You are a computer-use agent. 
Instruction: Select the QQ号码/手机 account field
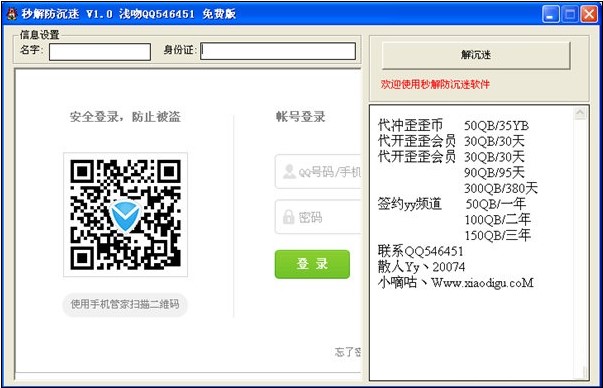coord(318,172)
